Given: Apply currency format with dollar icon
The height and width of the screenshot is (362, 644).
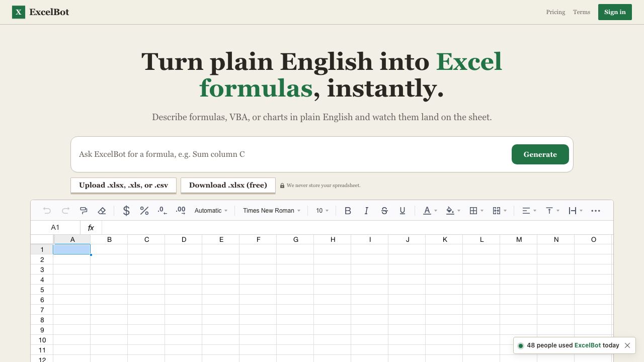Looking at the screenshot, I should [x=126, y=211].
